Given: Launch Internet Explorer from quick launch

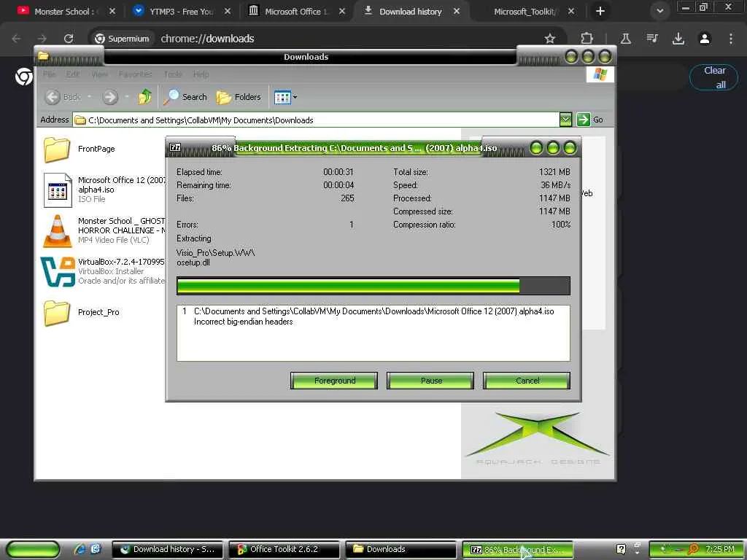Looking at the screenshot, I should 80,549.
